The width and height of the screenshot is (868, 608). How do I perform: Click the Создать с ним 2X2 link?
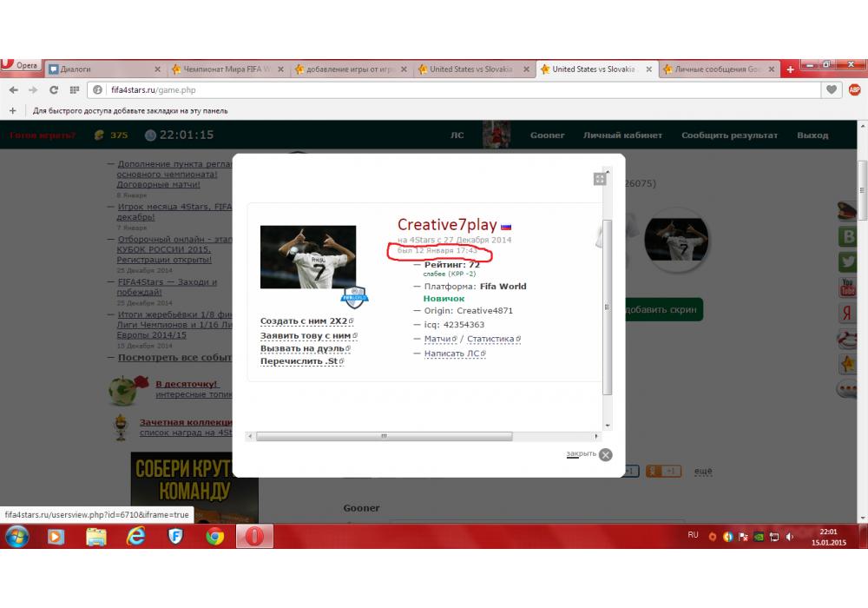304,321
